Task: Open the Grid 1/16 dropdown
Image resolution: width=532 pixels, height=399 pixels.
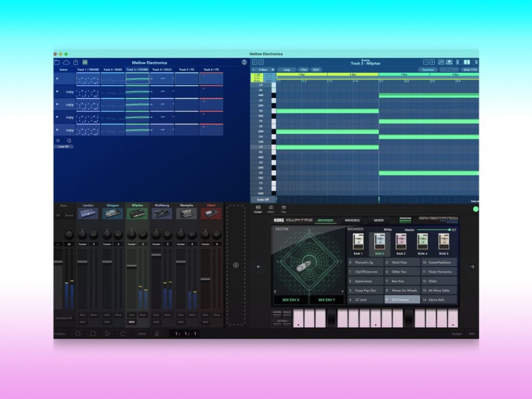Action: point(470,70)
